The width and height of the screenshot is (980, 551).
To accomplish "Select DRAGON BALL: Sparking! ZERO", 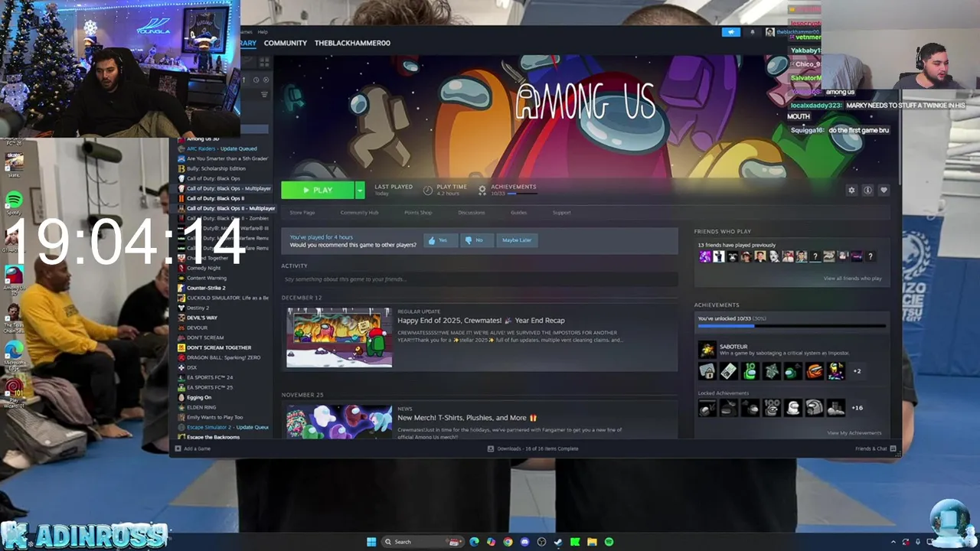I will (x=224, y=357).
